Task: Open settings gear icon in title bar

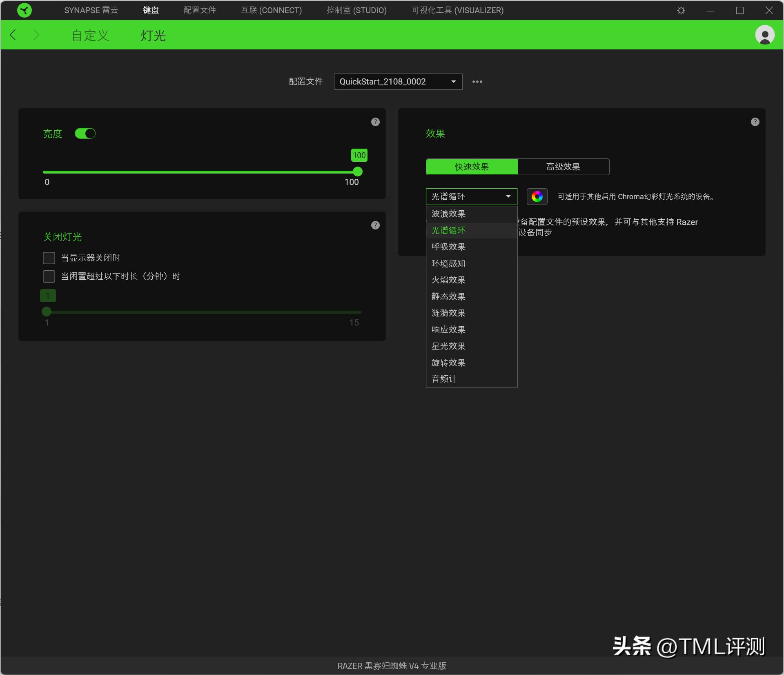Action: [x=681, y=11]
